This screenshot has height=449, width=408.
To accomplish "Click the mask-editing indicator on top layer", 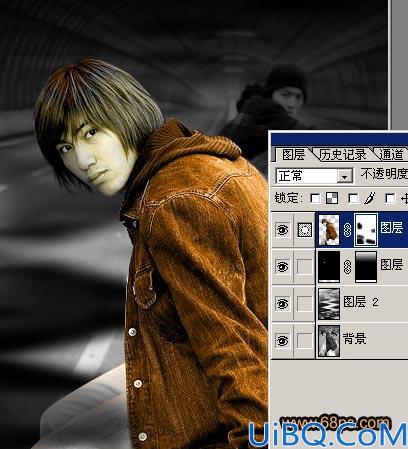I will 304,230.
